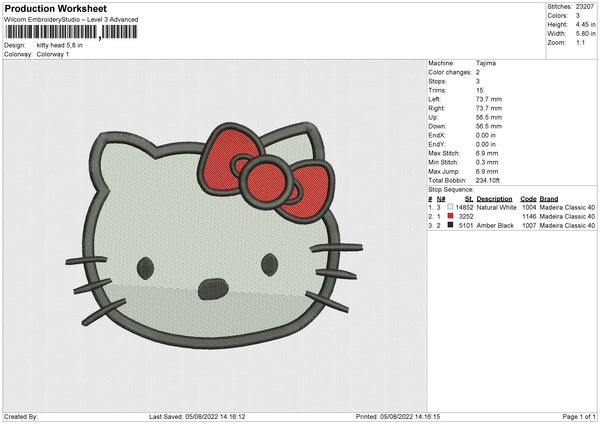The width and height of the screenshot is (600, 424).
Task: Click the Width value 5.80 in
Action: point(585,34)
